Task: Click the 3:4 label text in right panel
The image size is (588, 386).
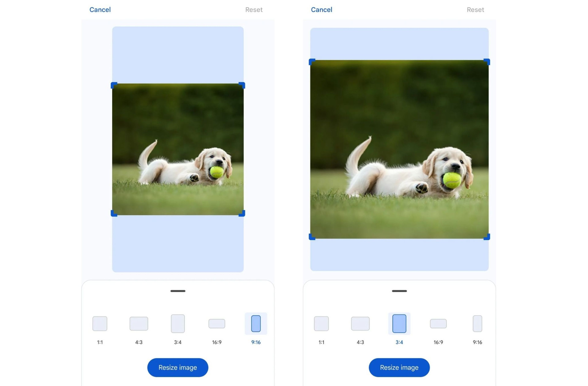Action: click(399, 342)
